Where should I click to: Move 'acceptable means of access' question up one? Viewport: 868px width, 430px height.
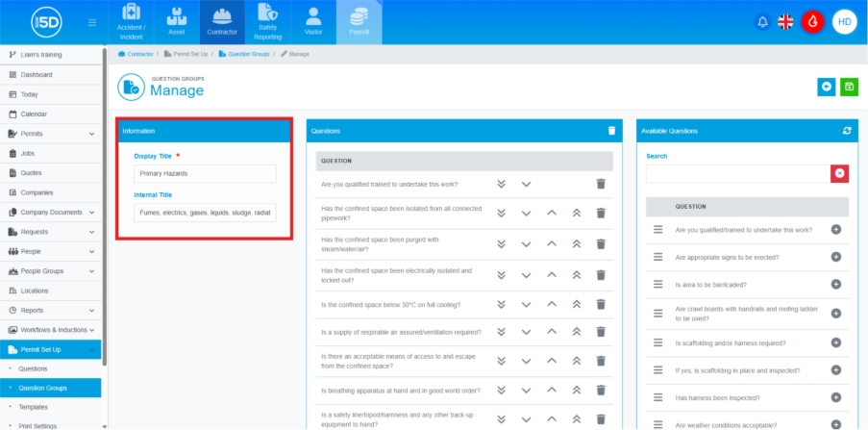click(x=552, y=361)
